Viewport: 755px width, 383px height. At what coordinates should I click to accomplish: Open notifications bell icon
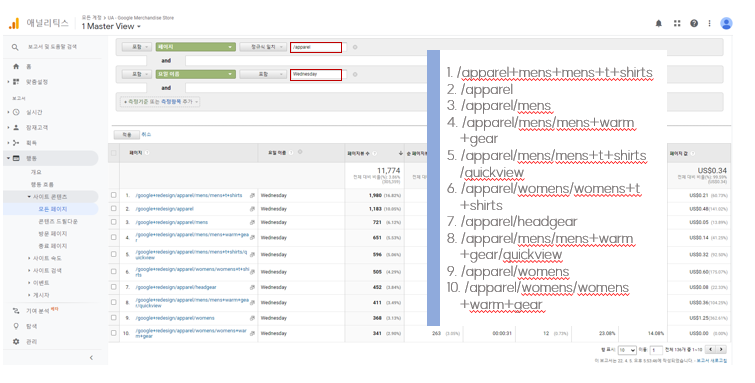click(x=658, y=23)
